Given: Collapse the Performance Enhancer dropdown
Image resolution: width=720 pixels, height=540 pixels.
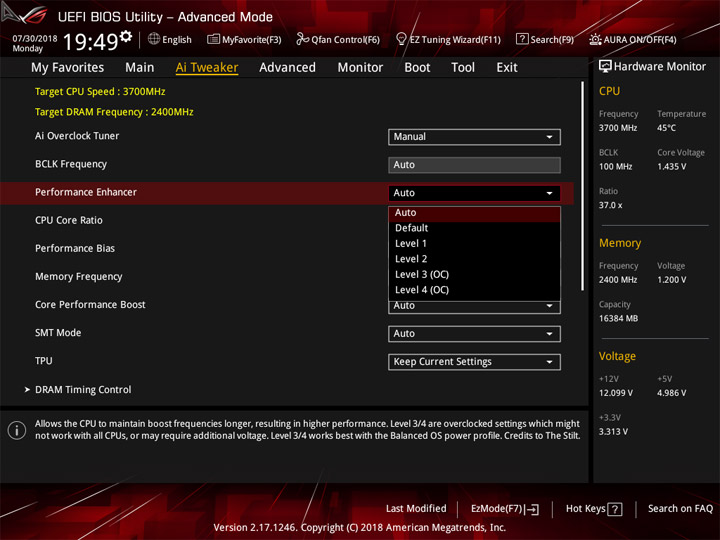Looking at the screenshot, I should [474, 193].
